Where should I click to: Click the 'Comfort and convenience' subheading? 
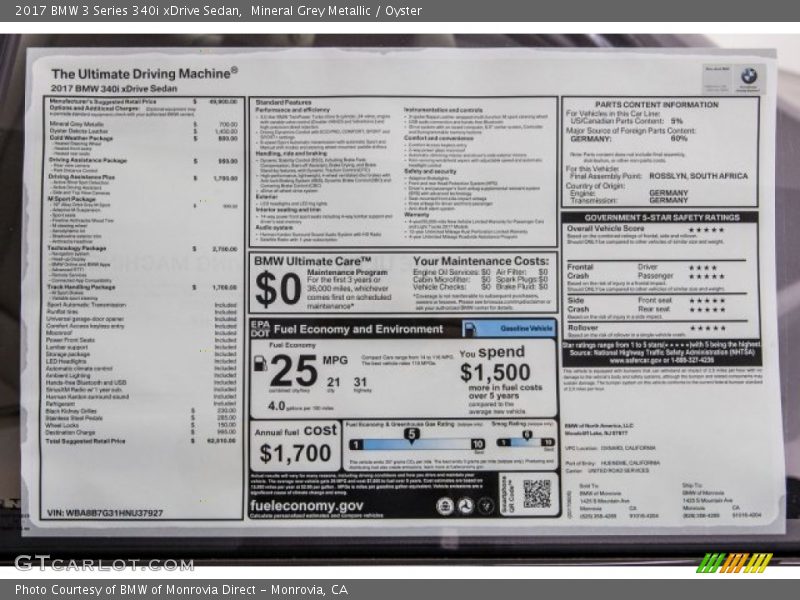[x=439, y=138]
